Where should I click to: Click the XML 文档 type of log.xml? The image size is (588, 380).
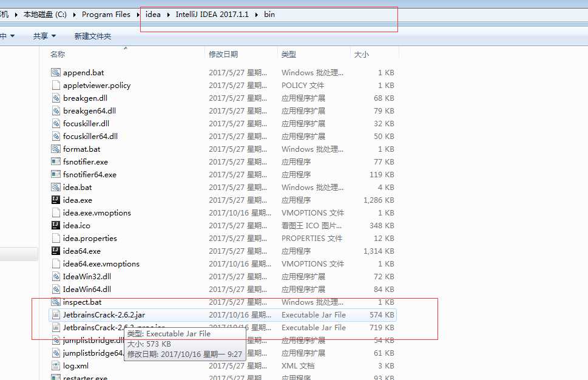coord(298,366)
